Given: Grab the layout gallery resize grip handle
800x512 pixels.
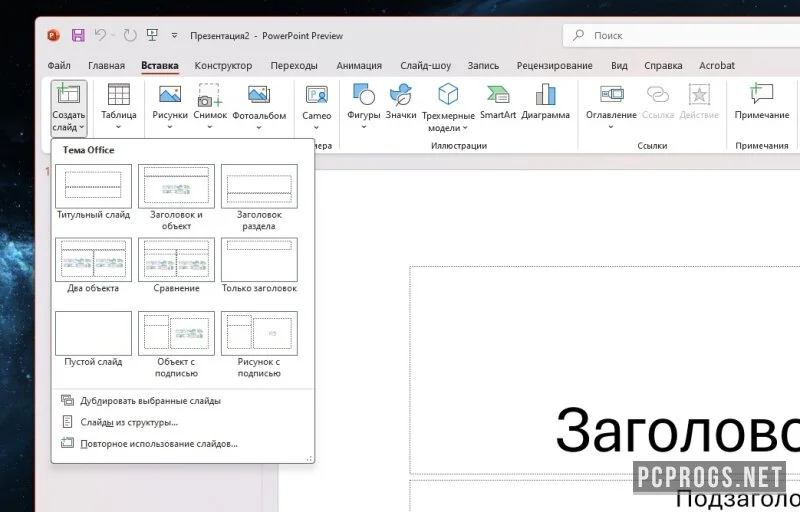Looking at the screenshot, I should tap(309, 459).
